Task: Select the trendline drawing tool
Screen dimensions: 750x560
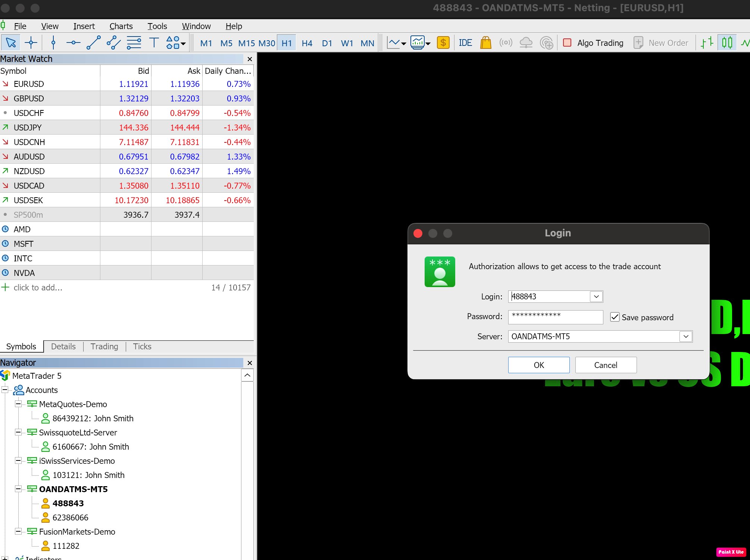Action: click(x=94, y=43)
